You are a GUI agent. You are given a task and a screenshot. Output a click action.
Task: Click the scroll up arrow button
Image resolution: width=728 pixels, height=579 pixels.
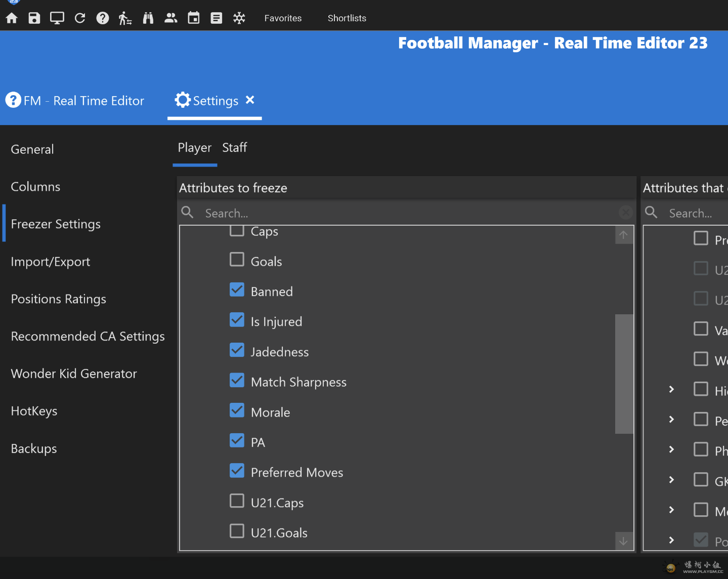tap(624, 235)
